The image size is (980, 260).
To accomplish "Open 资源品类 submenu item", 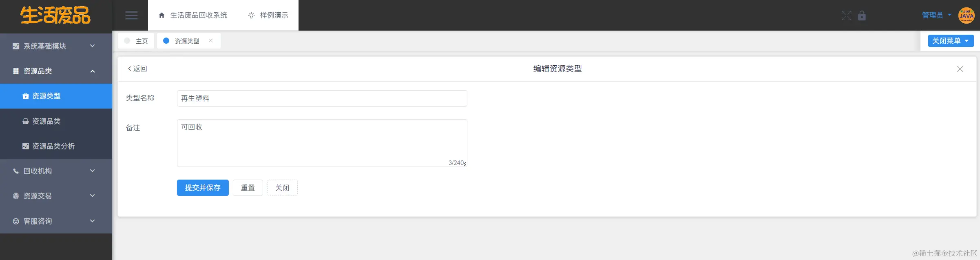I will click(56, 121).
